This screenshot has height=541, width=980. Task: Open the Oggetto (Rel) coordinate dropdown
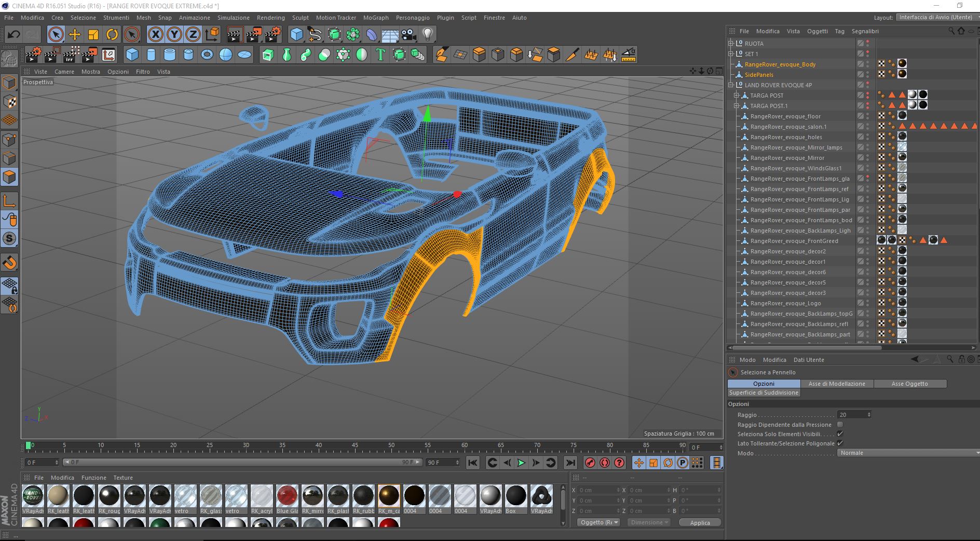(x=600, y=522)
